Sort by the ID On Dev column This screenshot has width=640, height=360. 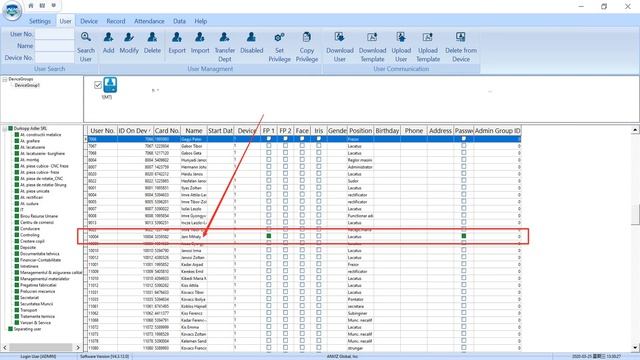(134, 131)
